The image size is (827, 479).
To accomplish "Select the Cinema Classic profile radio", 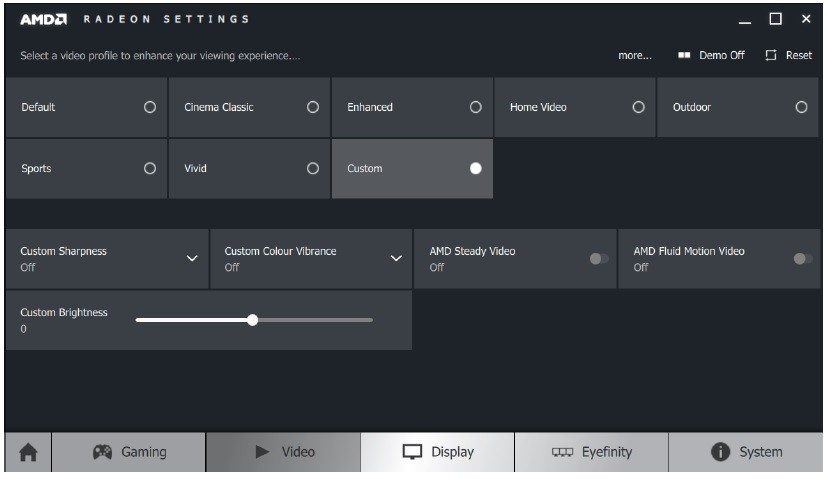I will (x=313, y=108).
